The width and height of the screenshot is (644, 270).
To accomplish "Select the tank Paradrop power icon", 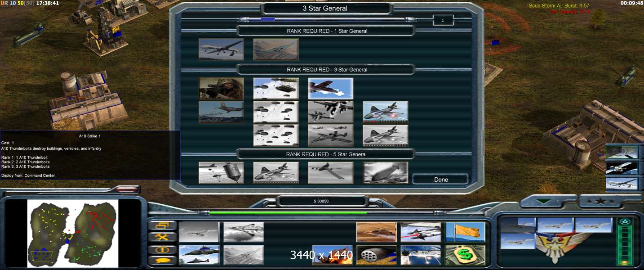I will point(276,89).
